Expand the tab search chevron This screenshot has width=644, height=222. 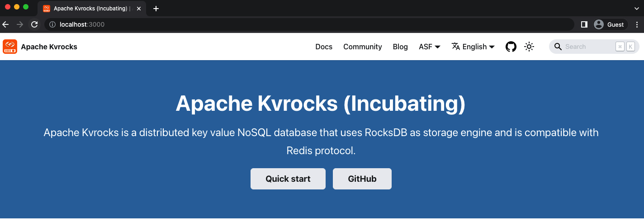click(x=637, y=9)
